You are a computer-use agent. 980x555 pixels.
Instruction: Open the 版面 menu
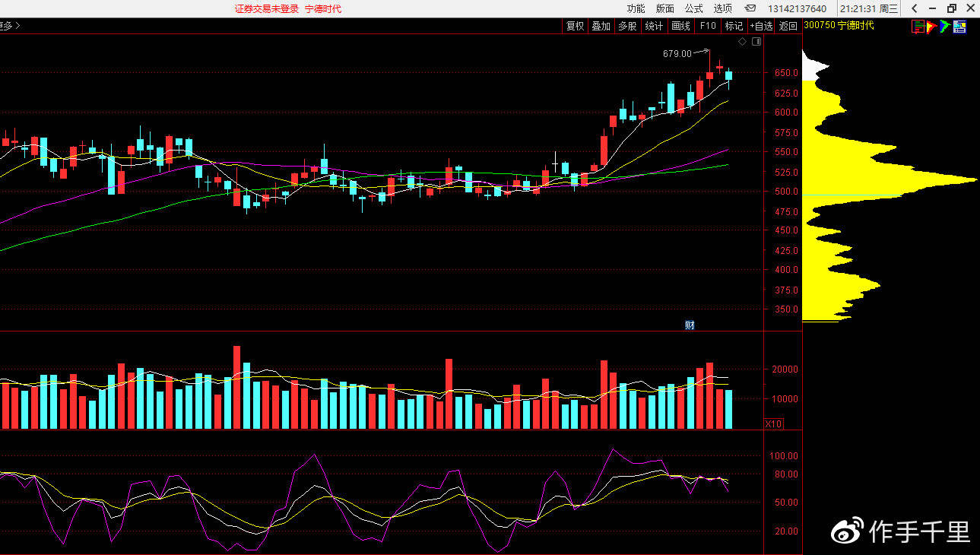(664, 8)
